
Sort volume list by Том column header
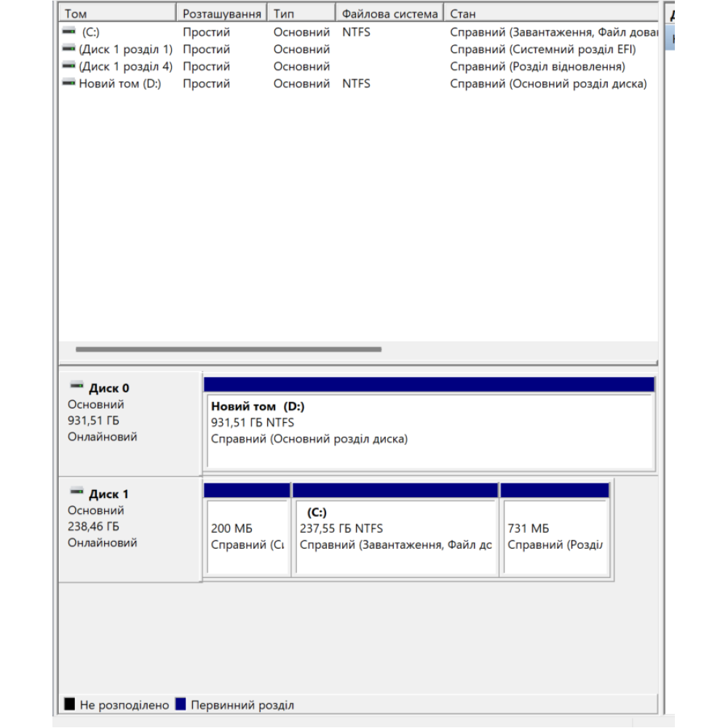tap(116, 14)
